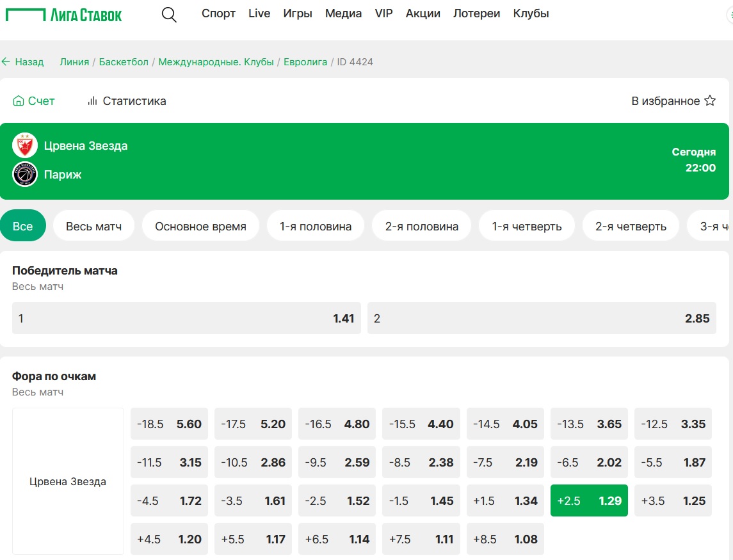The image size is (733, 560).
Task: Pick handicap -15.5 at 4.40
Action: coord(421,424)
